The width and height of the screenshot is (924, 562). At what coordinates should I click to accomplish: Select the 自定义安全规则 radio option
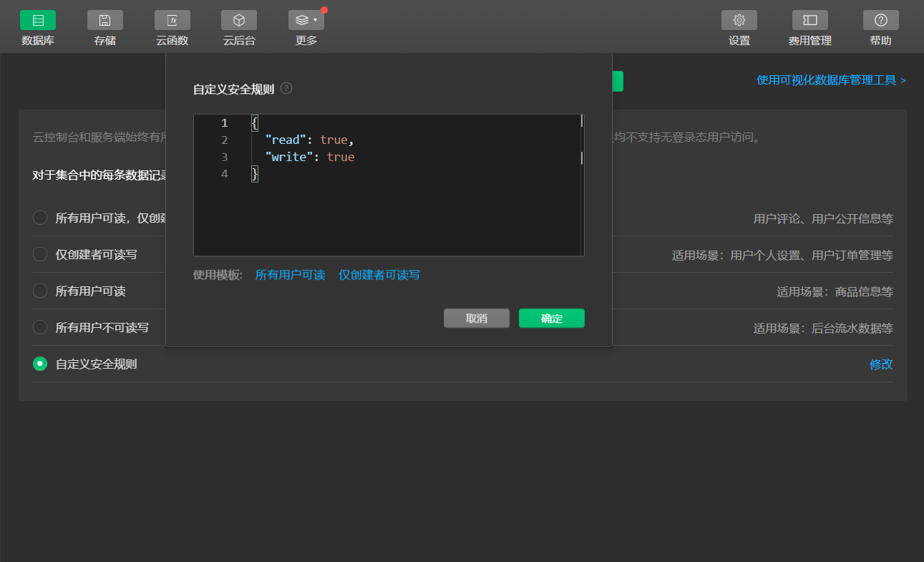click(40, 364)
